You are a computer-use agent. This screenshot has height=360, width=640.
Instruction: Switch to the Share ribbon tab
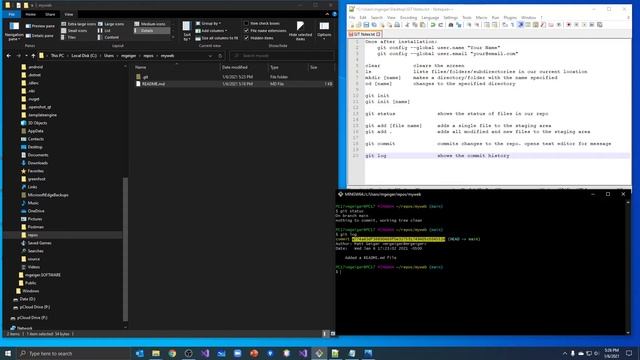pyautogui.click(x=50, y=14)
